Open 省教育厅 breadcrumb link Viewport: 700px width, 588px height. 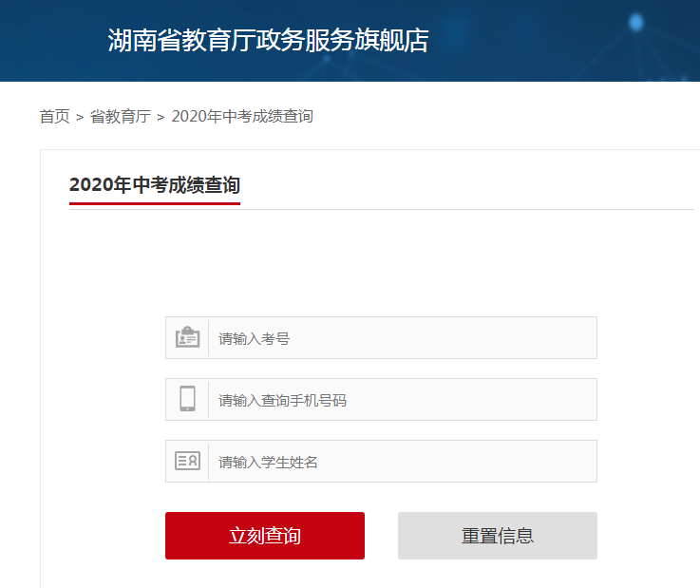pyautogui.click(x=121, y=117)
